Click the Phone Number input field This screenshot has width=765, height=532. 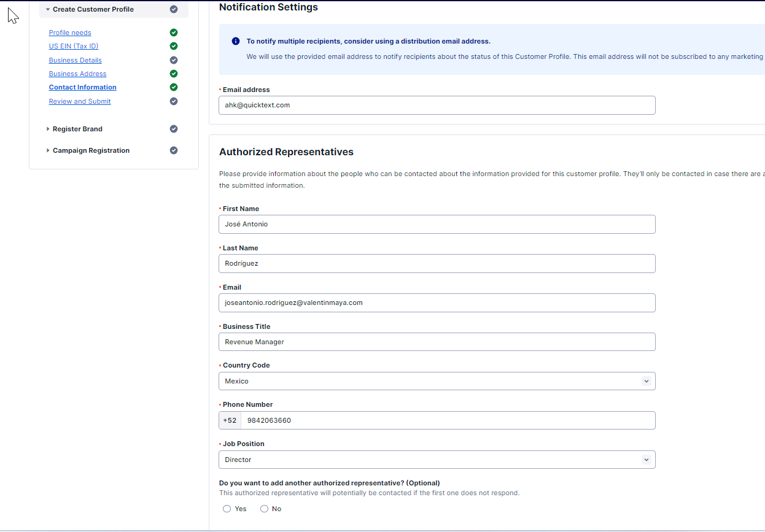(x=447, y=420)
